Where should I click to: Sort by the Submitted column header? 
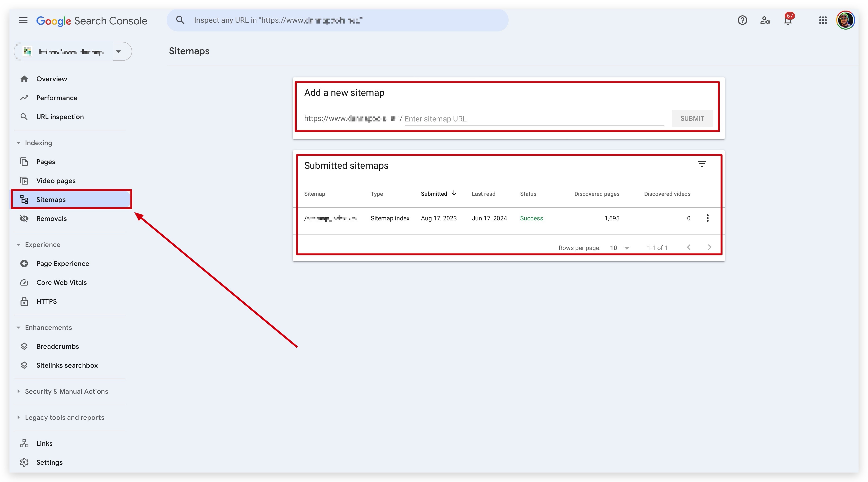point(434,194)
